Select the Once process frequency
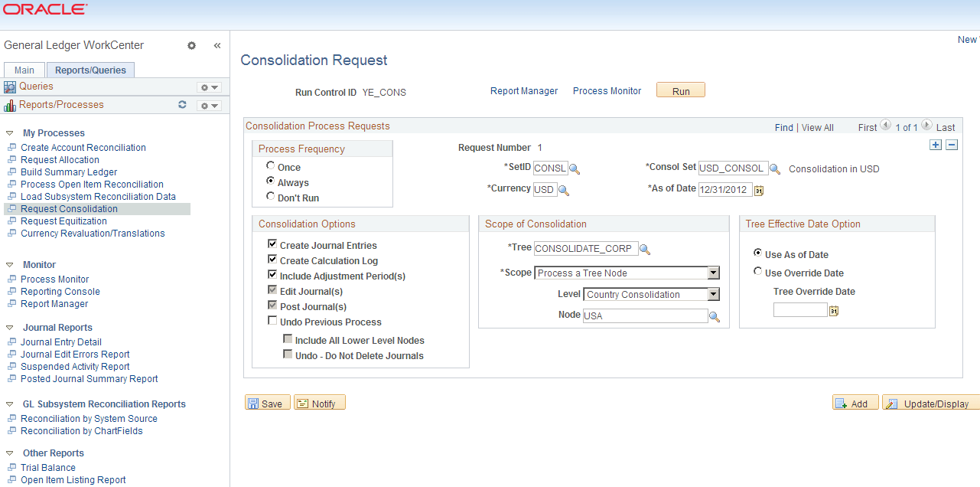Screen dimensions: 980x487 270,165
